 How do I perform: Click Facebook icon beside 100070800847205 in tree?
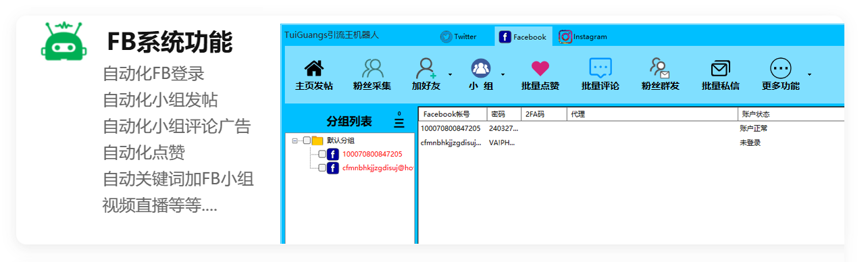pos(332,154)
